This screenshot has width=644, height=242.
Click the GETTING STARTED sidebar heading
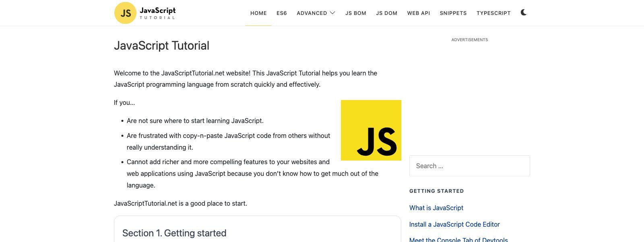[437, 191]
